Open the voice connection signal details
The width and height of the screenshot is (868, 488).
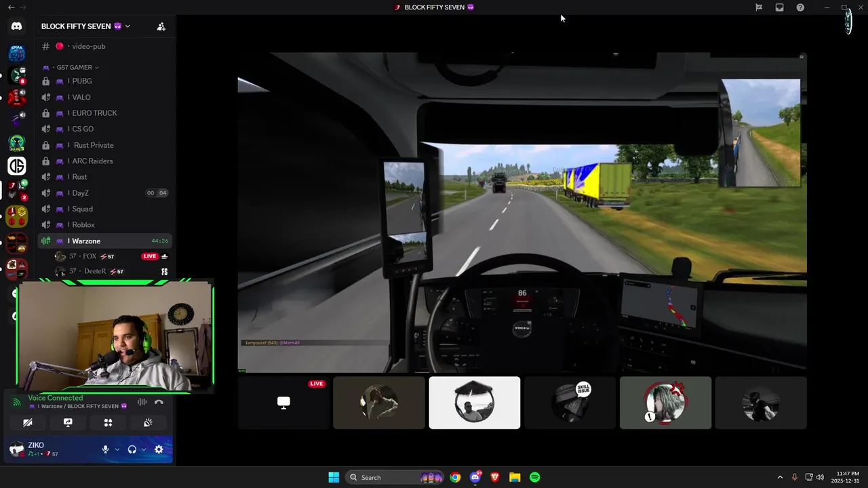pyautogui.click(x=17, y=402)
